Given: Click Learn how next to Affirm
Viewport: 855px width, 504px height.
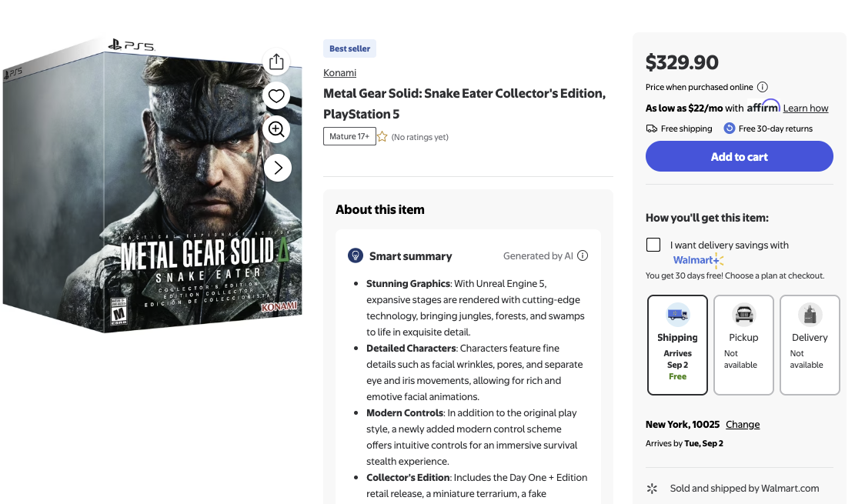Looking at the screenshot, I should [x=806, y=108].
